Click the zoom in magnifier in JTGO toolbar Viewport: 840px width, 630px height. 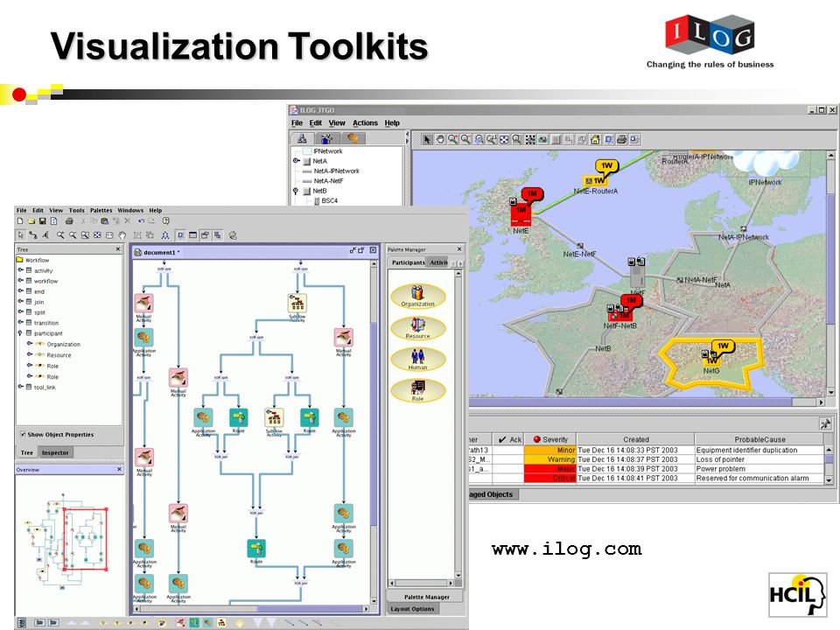point(452,140)
